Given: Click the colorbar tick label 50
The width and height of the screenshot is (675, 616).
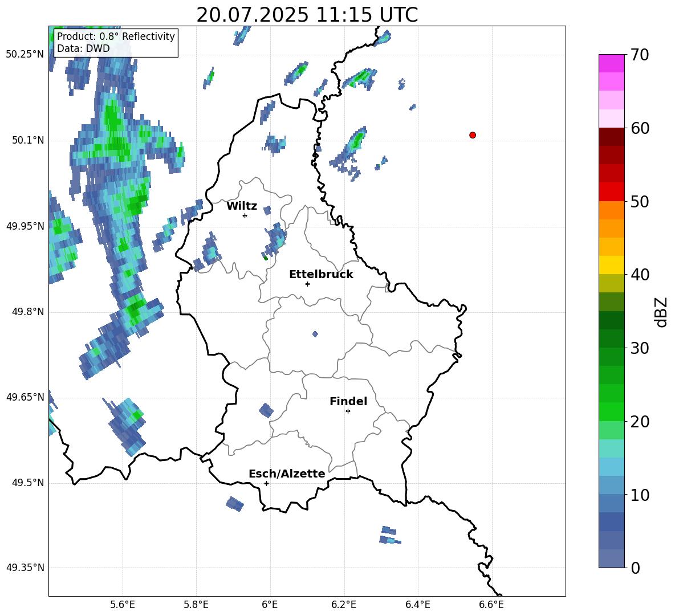Looking at the screenshot, I should tap(640, 201).
